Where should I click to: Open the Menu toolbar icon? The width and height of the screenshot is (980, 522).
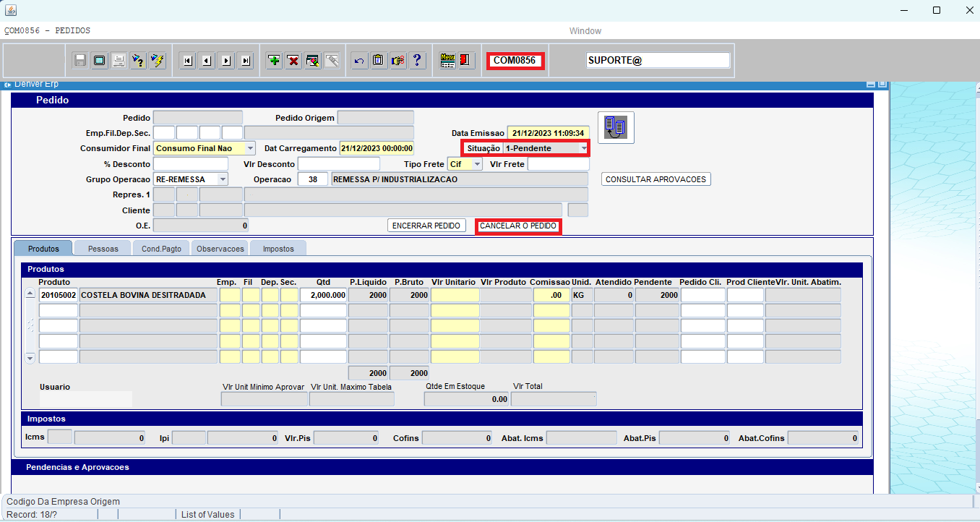point(447,61)
